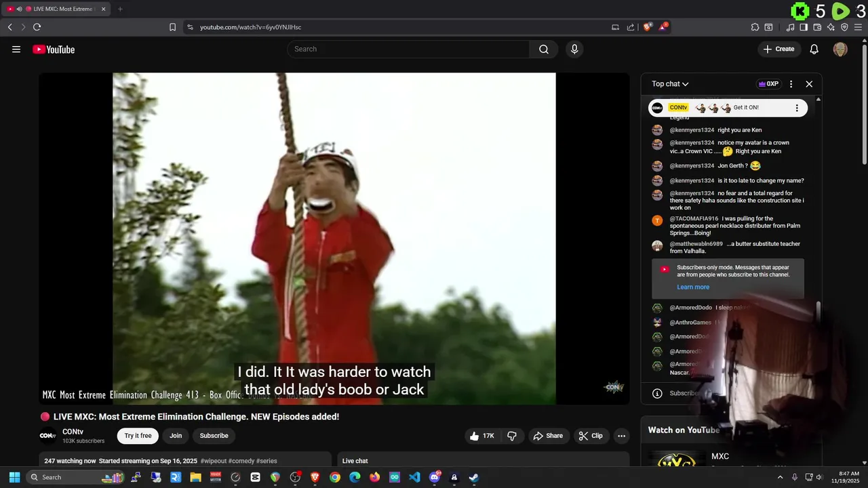The width and height of the screenshot is (868, 488).
Task: Click the 0XP points badge
Action: tap(768, 84)
